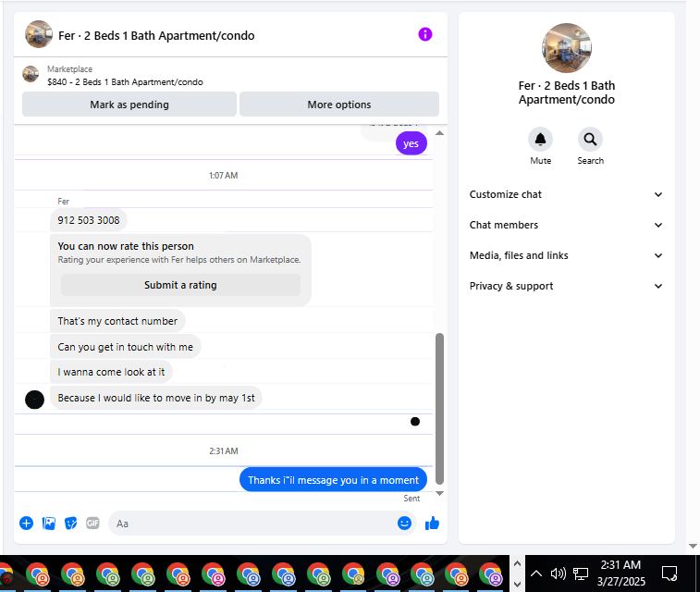The height and width of the screenshot is (592, 700).
Task: Click the Mark as pending button
Action: pos(129,105)
